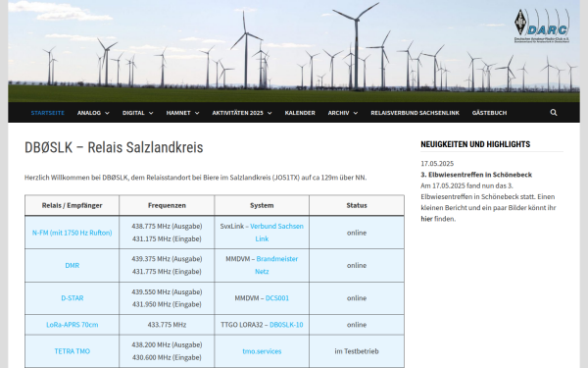Open the D-STAR relay link
This screenshot has width=588, height=368.
pyautogui.click(x=72, y=297)
